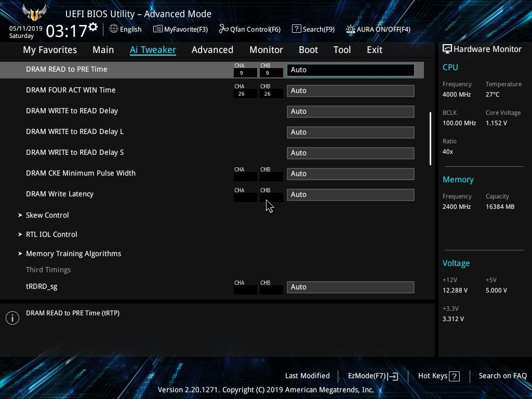Select DRAM WRITE to READ Delay S field
The width and height of the screenshot is (532, 399).
point(351,153)
